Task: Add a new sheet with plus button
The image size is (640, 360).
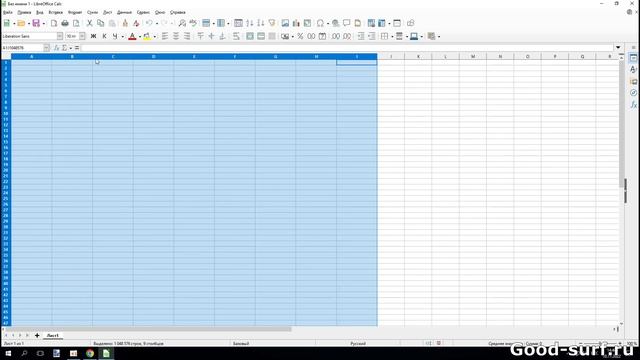Action: tap(37, 336)
